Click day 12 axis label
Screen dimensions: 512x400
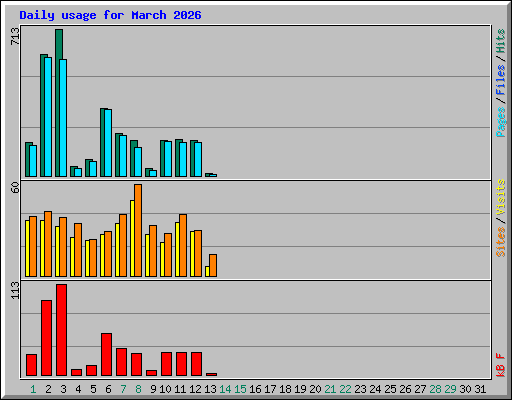(x=195, y=389)
